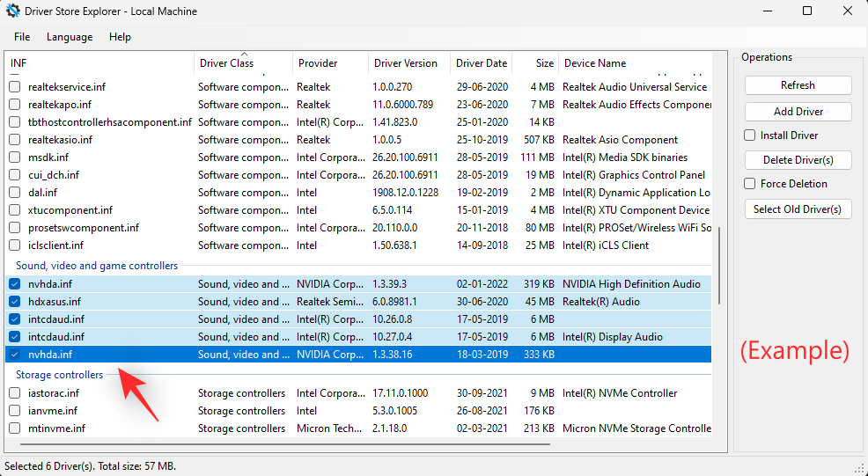The image size is (868, 476).
Task: Collapse the Storage controllers group
Action: click(x=59, y=375)
